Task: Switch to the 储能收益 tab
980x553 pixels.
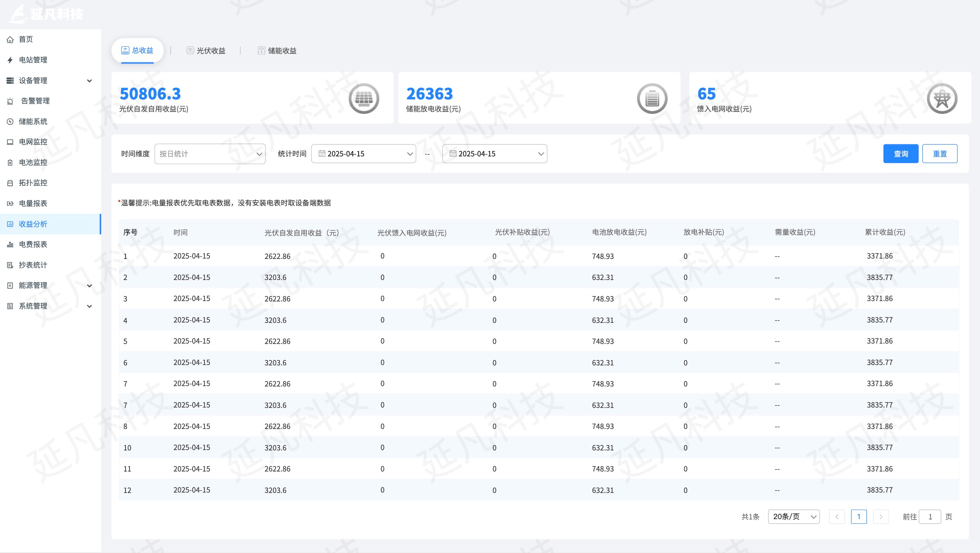Action: tap(277, 51)
